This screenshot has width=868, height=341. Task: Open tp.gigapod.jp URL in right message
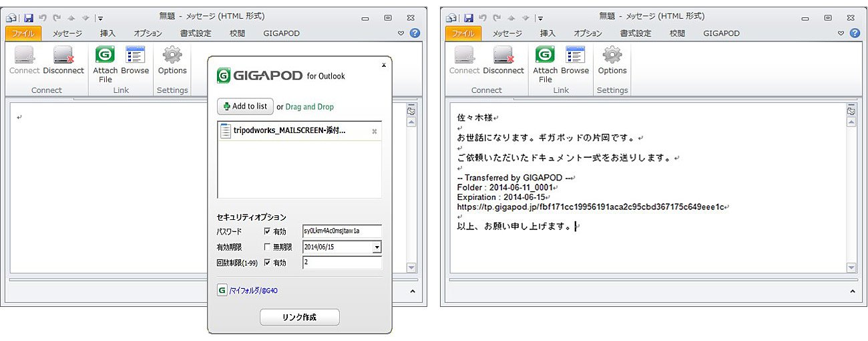590,207
